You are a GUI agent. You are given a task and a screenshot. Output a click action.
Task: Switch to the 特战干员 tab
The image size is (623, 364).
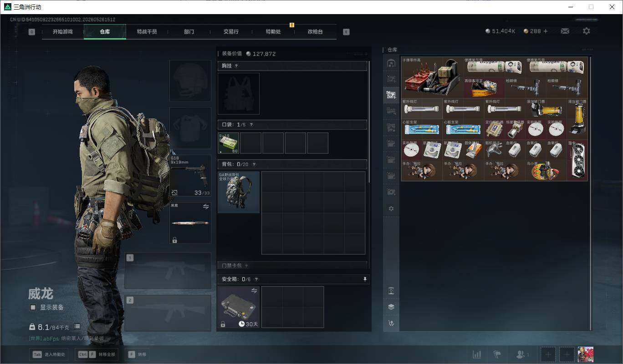[147, 32]
